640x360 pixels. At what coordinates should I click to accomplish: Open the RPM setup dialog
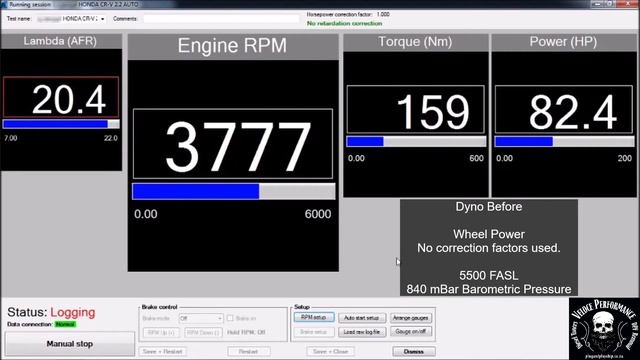[313, 317]
